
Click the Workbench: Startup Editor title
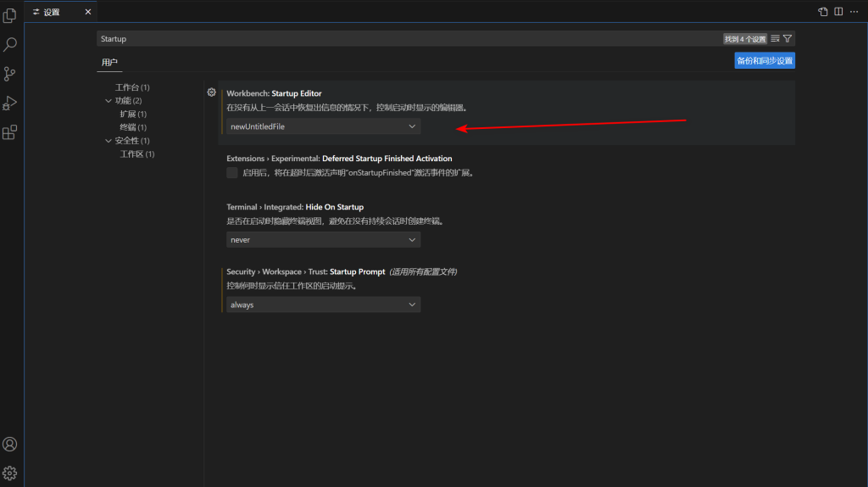tap(274, 93)
